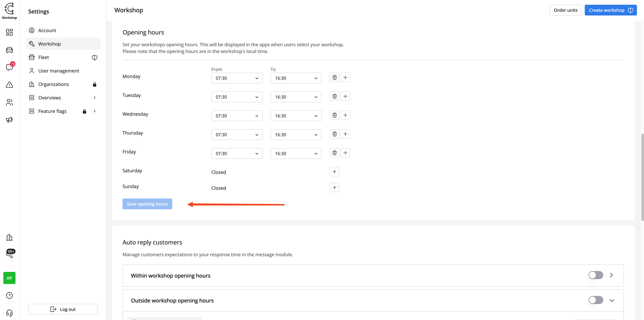Click the headset support icon
644x320 pixels.
pos(9,313)
